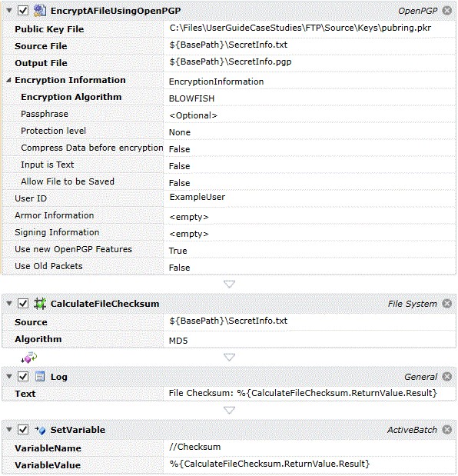458x476 pixels.
Task: Click the EncryptAFileUsingOpenPGP step icon
Action: point(40,11)
